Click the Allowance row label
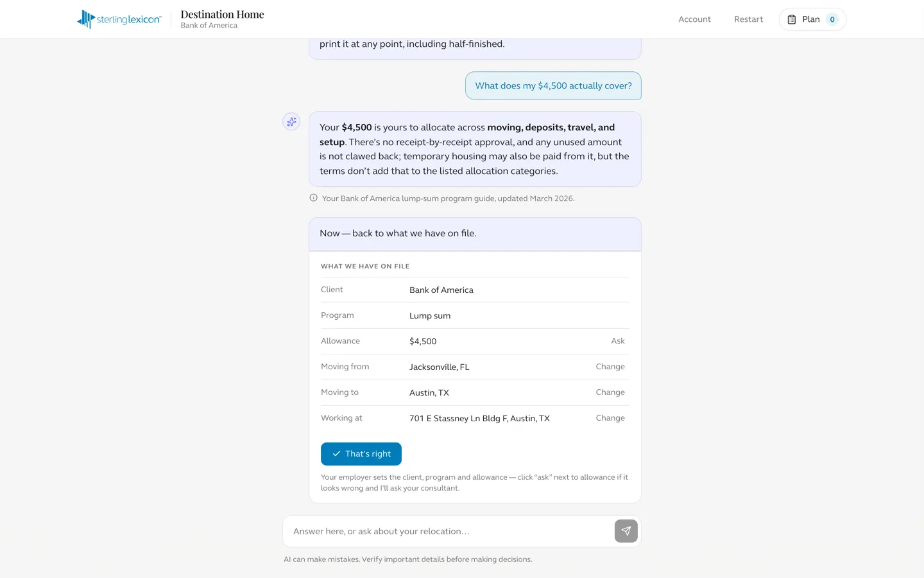 coord(340,341)
